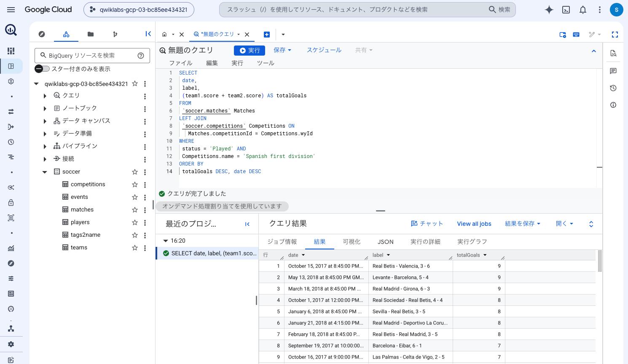Screen dimensions: 628x364
Task: Star the players table
Action: pyautogui.click(x=135, y=222)
